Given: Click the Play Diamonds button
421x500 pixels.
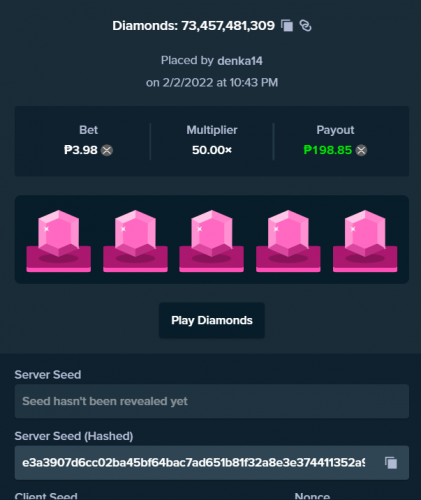Looking at the screenshot, I should click(x=212, y=320).
